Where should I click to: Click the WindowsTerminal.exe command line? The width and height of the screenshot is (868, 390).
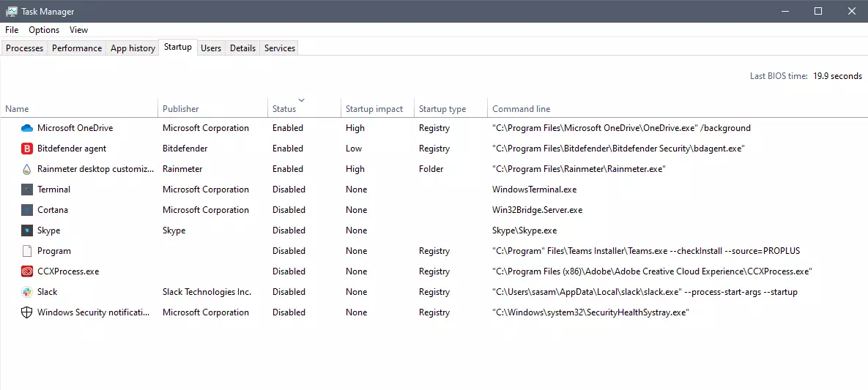[x=534, y=190]
